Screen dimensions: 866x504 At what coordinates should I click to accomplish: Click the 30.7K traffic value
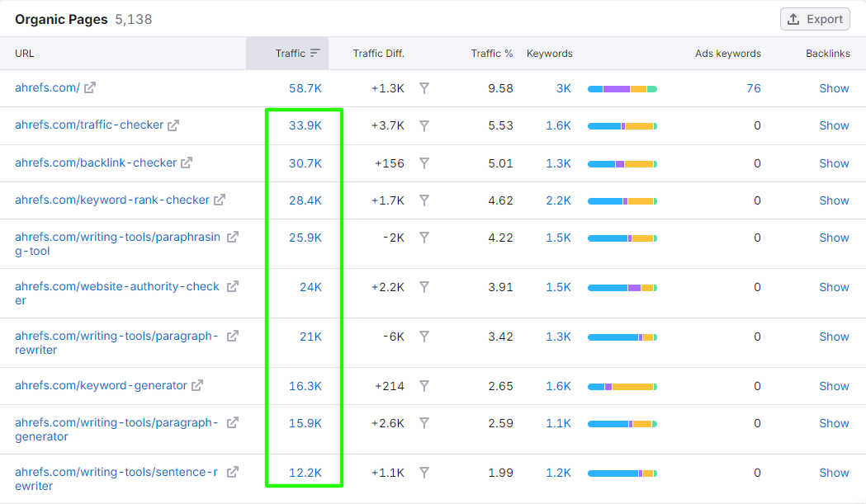tap(305, 163)
